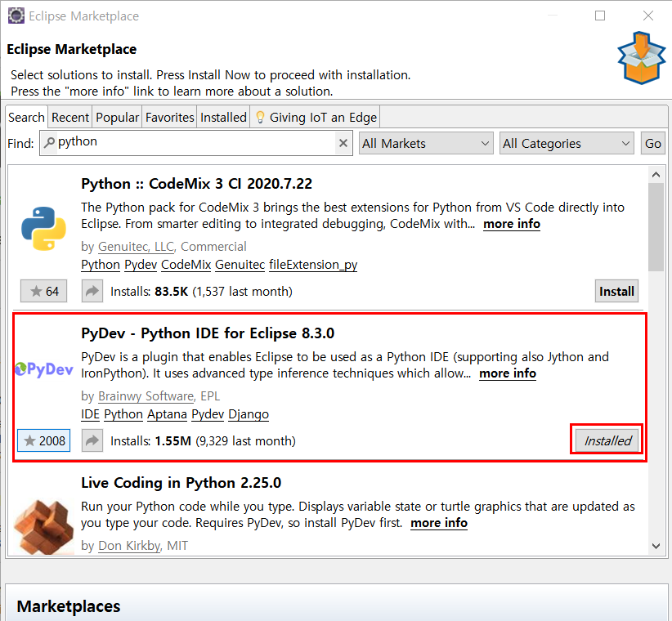Click the Aptana tag link

pos(167,414)
